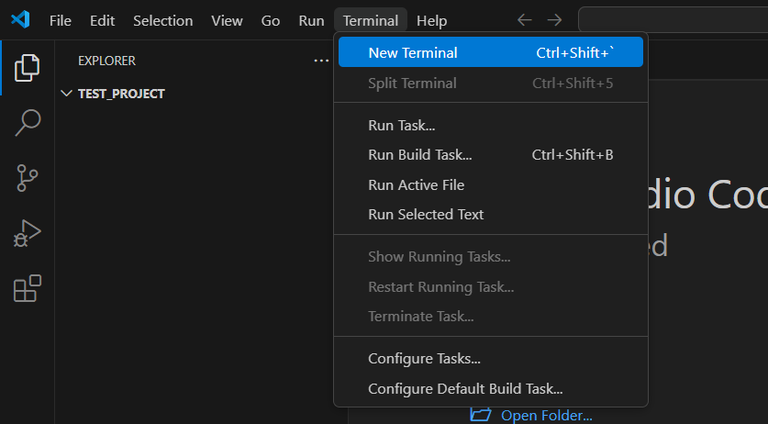The width and height of the screenshot is (768, 424).
Task: Open the File menu
Action: pos(60,20)
